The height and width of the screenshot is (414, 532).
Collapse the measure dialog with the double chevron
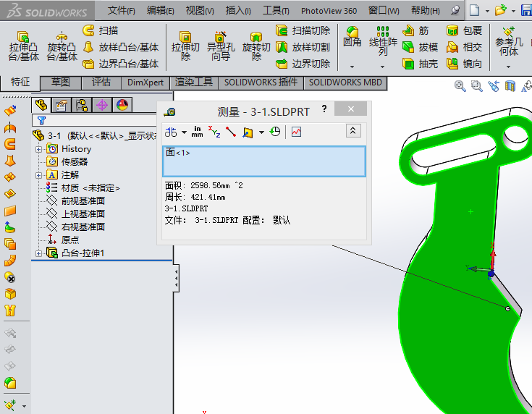tap(352, 131)
